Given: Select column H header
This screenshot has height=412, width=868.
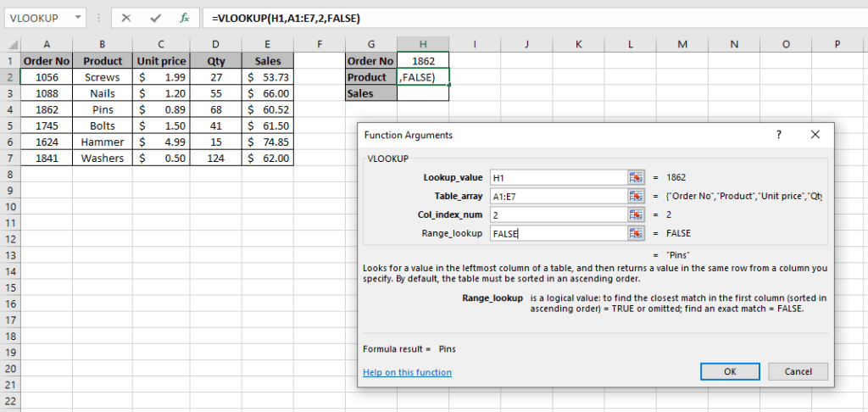Looking at the screenshot, I should tap(423, 45).
